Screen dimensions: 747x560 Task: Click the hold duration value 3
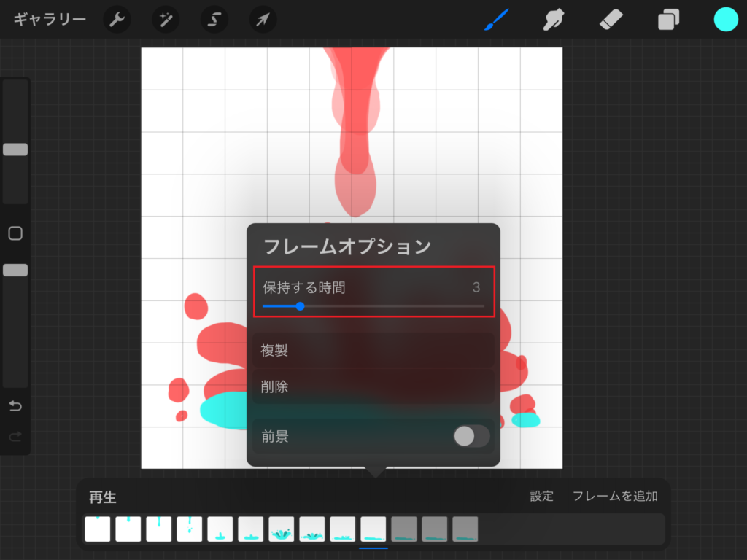pos(476,287)
